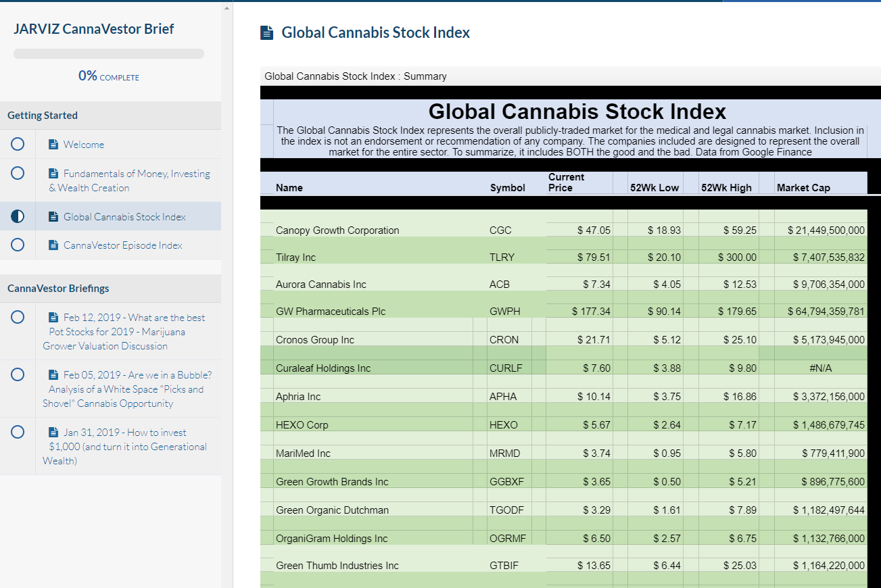The height and width of the screenshot is (588, 881).
Task: Open the best Pot Stocks for 2019 briefing
Action: (124, 332)
